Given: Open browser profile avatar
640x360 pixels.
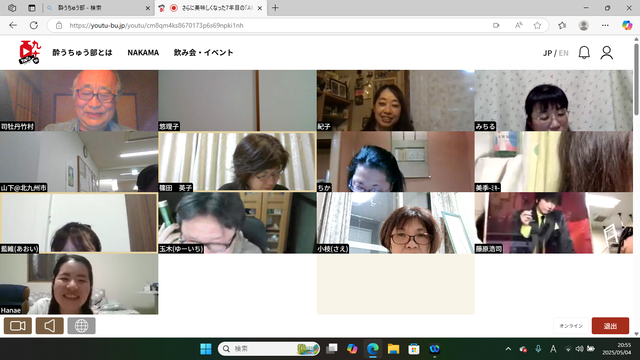Looking at the screenshot, I should 584,25.
